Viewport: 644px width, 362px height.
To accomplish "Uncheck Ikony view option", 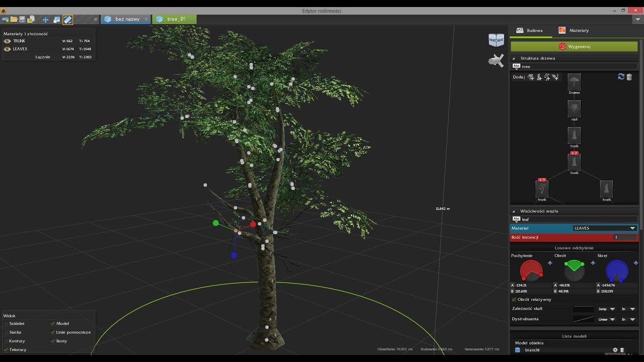I will 53,341.
